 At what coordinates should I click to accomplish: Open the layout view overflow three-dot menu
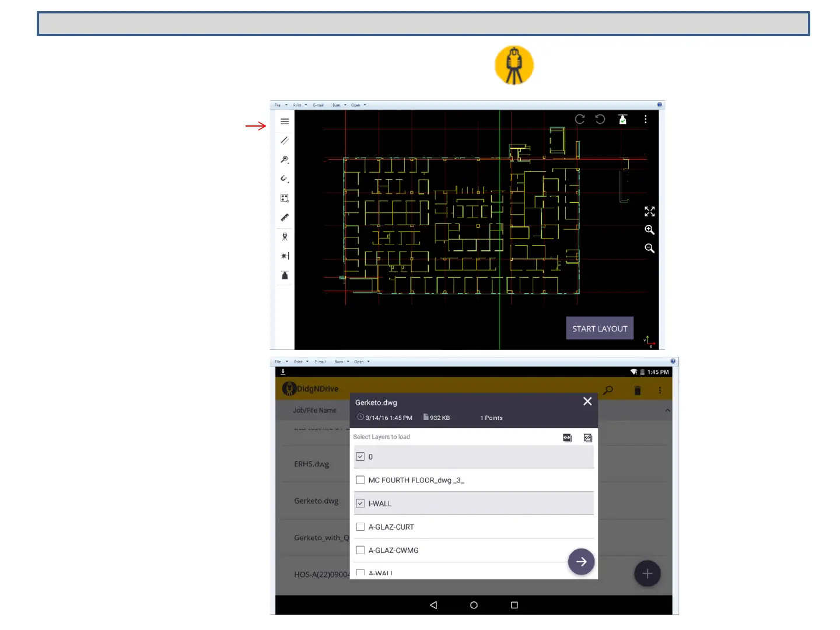click(645, 119)
